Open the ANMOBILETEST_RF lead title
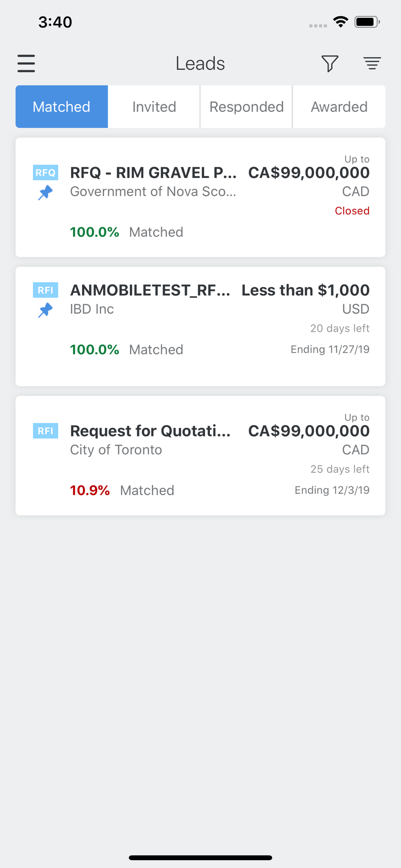This screenshot has width=401, height=868. [x=150, y=290]
